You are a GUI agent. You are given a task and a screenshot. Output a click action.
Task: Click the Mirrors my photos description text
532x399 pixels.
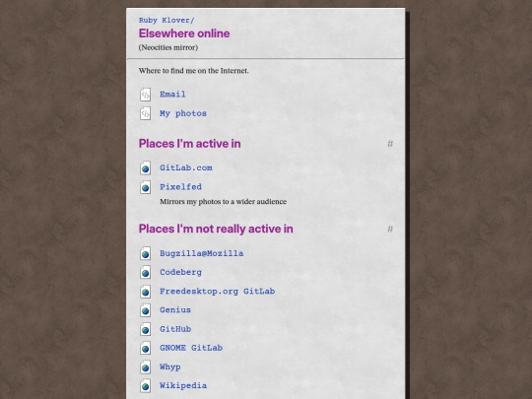[224, 202]
